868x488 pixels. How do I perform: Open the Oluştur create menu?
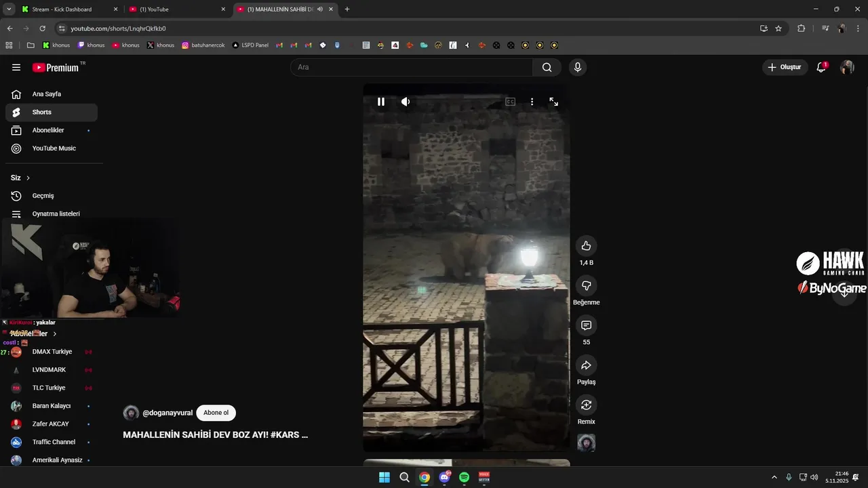785,67
